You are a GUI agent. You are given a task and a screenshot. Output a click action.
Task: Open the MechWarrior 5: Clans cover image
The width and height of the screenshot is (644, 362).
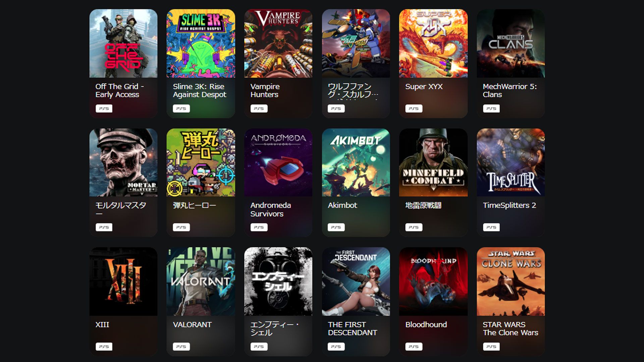pos(511,44)
